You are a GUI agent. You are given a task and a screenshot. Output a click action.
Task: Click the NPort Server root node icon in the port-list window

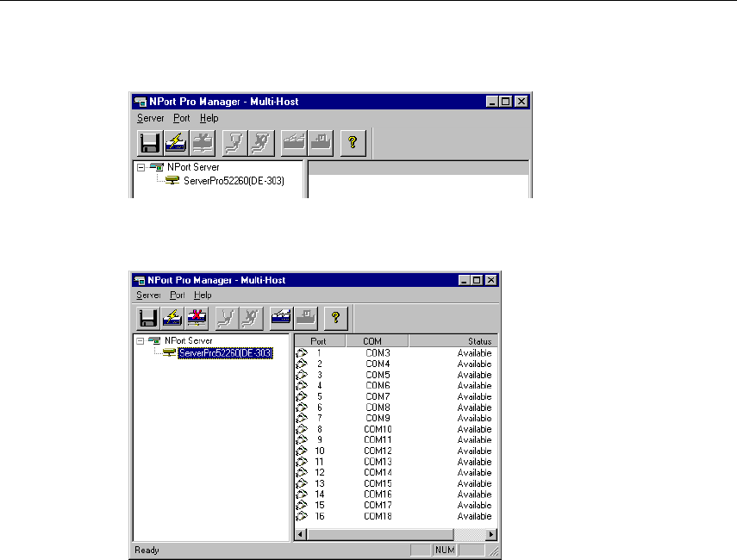(154, 340)
